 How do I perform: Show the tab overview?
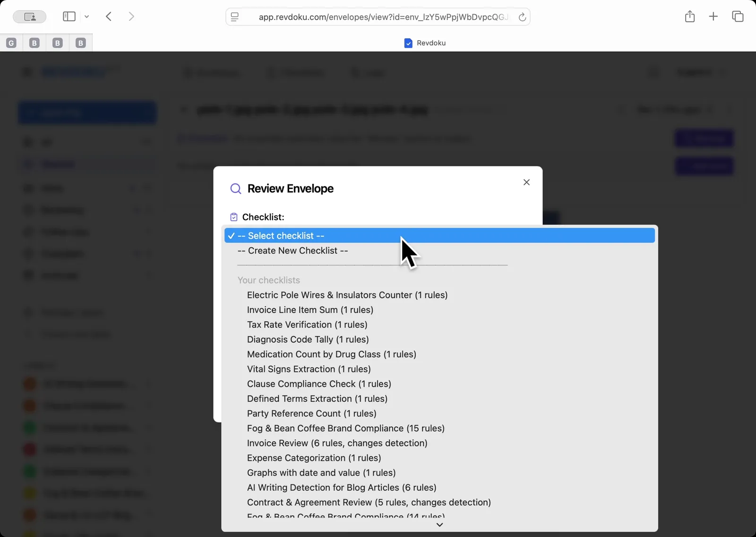[738, 16]
